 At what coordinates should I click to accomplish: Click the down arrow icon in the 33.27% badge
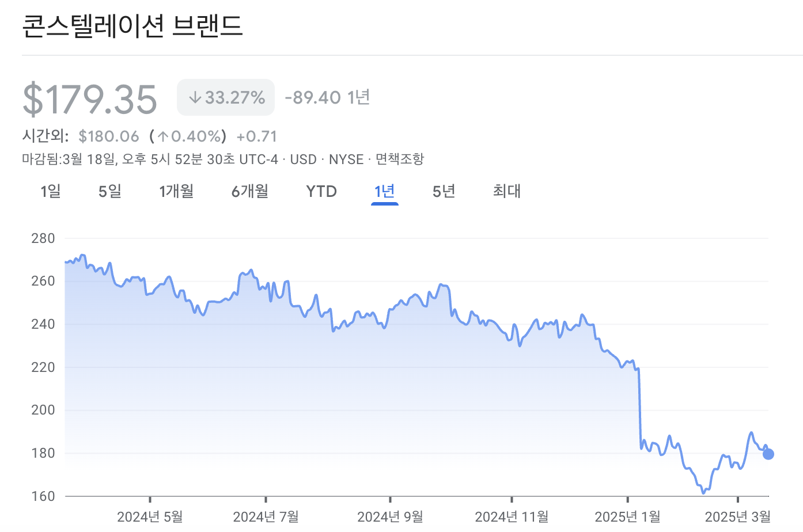[x=195, y=97]
